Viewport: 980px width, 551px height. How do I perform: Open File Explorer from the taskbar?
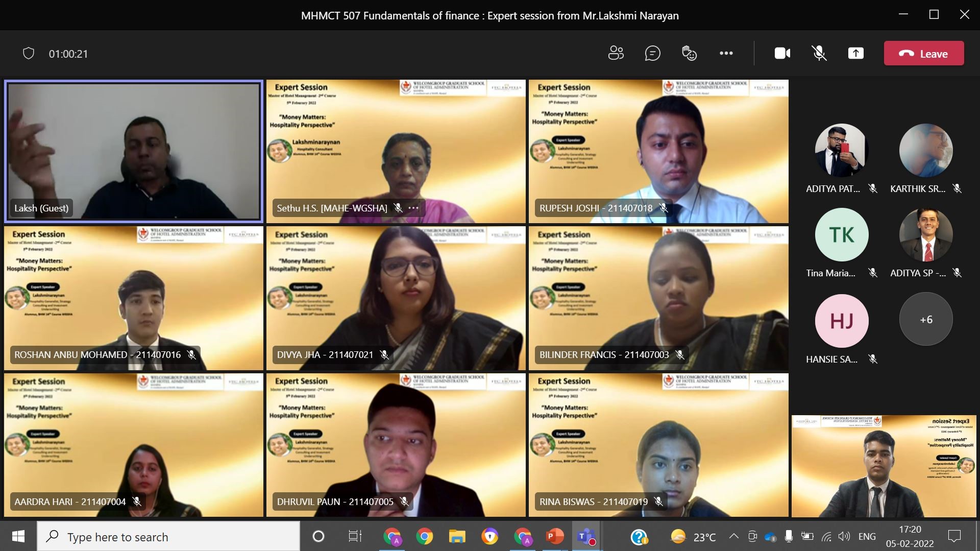point(457,537)
